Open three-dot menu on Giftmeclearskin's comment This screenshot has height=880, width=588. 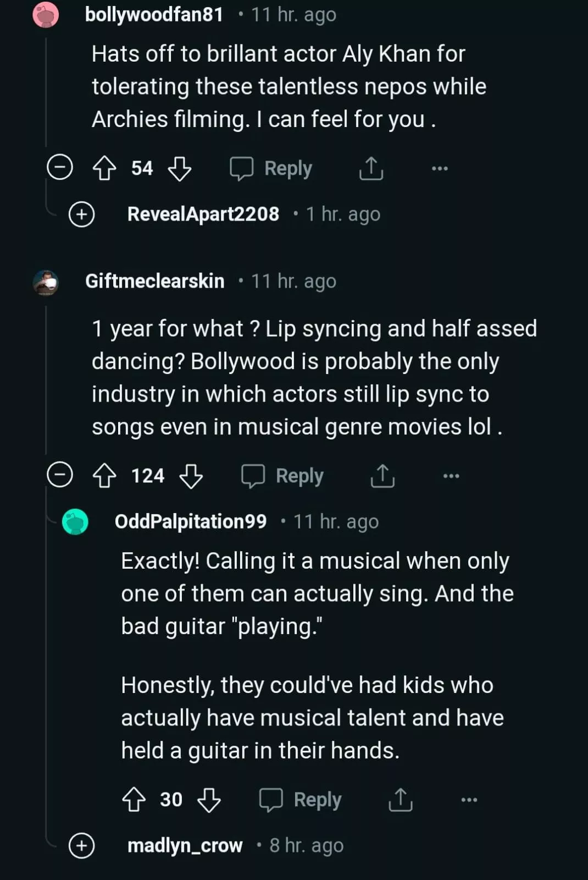coord(451,476)
